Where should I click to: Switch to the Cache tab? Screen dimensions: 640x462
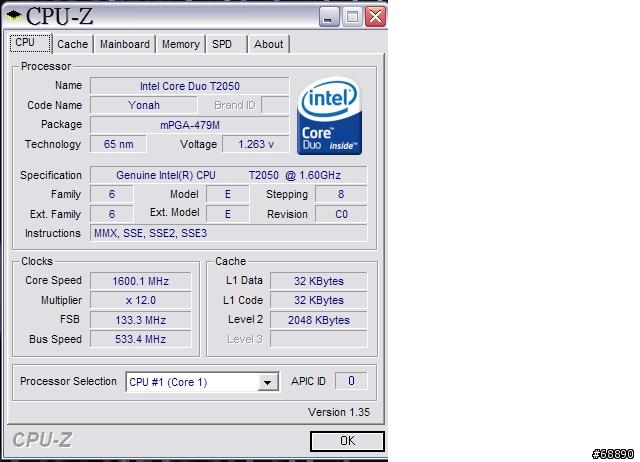point(73,44)
